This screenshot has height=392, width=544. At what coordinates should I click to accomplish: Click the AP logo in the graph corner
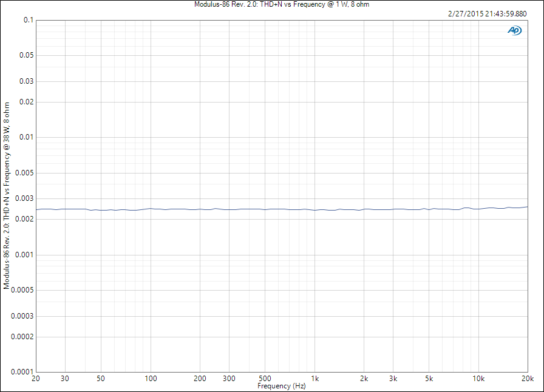[514, 30]
